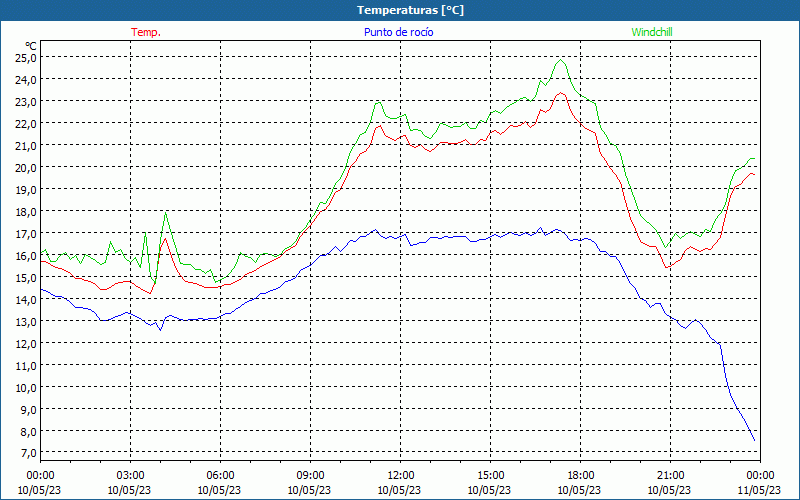Click the 09:00 time axis label

[x=310, y=476]
